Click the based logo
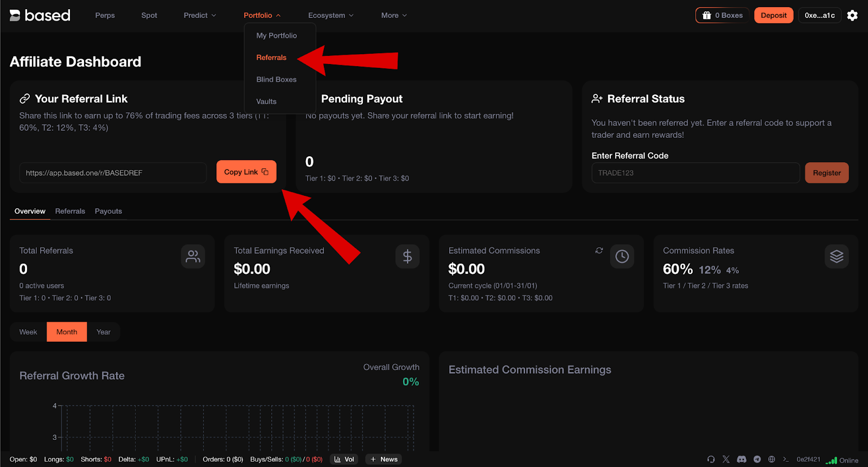This screenshot has height=467, width=868. coord(40,15)
